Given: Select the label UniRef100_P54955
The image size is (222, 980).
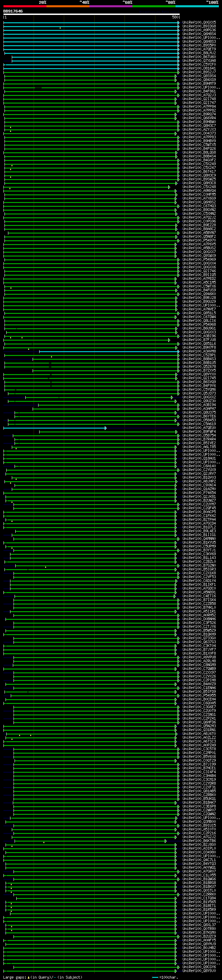Looking at the screenshot, I should coord(199,695).
